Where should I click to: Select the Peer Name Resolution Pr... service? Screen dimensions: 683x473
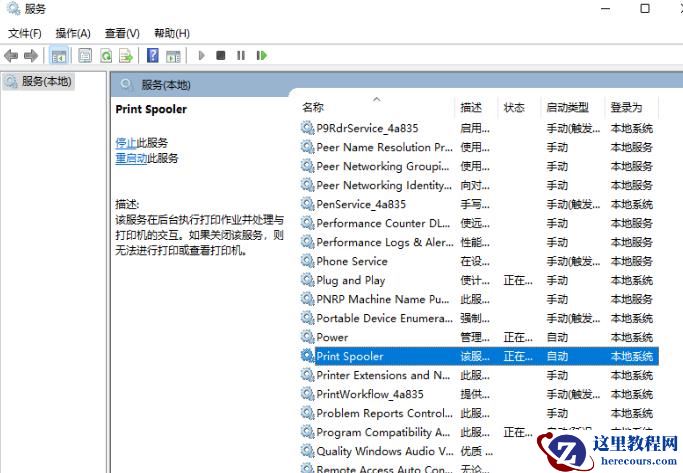pyautogui.click(x=385, y=147)
